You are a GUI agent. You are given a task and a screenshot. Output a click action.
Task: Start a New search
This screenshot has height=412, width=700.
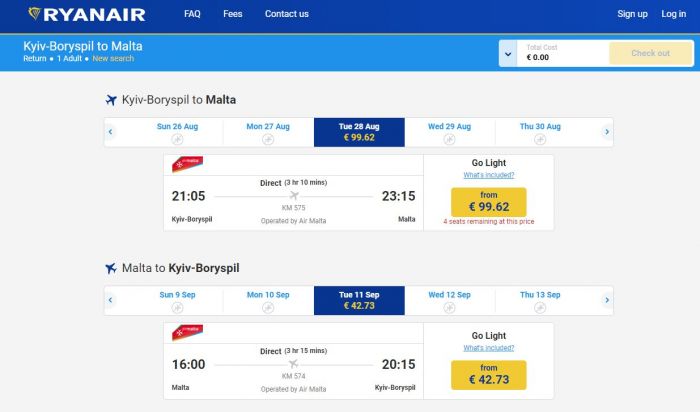tap(113, 58)
